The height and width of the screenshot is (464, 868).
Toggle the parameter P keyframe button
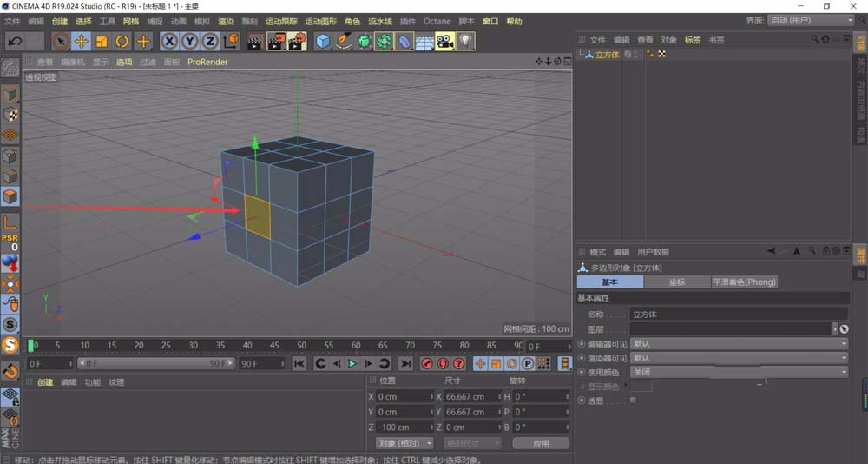click(x=528, y=364)
